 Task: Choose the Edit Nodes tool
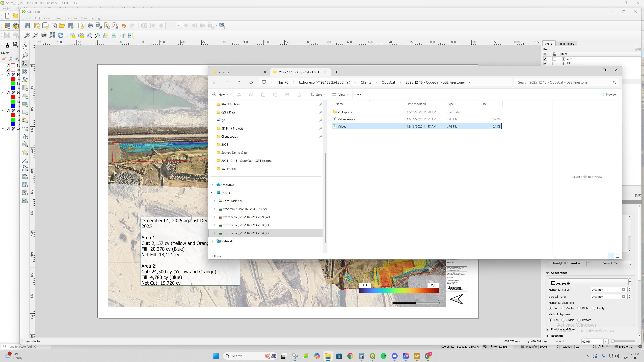click(x=25, y=79)
